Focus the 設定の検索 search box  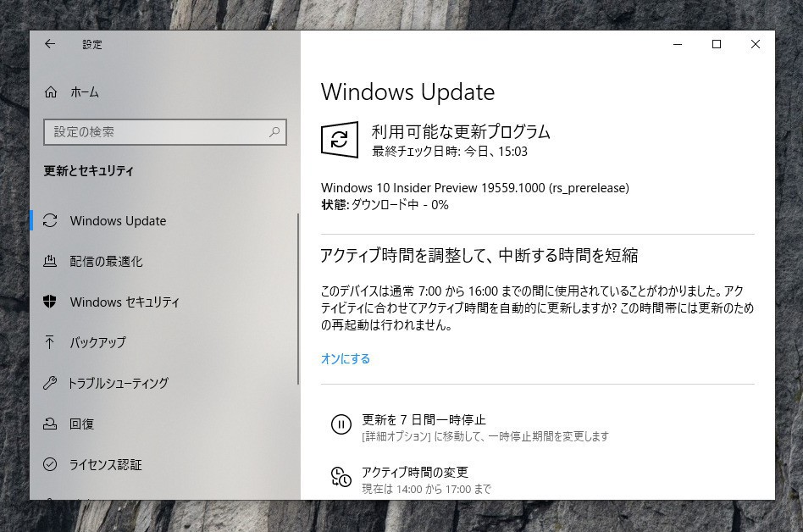[x=165, y=132]
